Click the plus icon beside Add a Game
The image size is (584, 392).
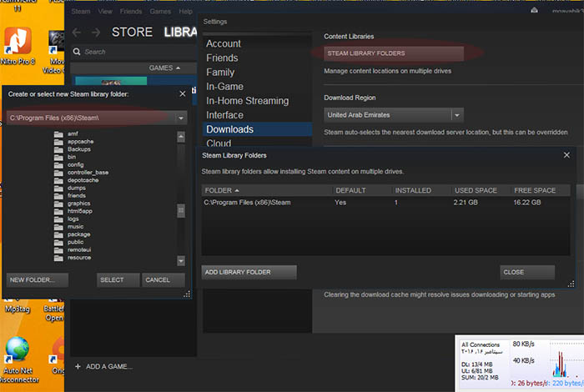coord(78,366)
